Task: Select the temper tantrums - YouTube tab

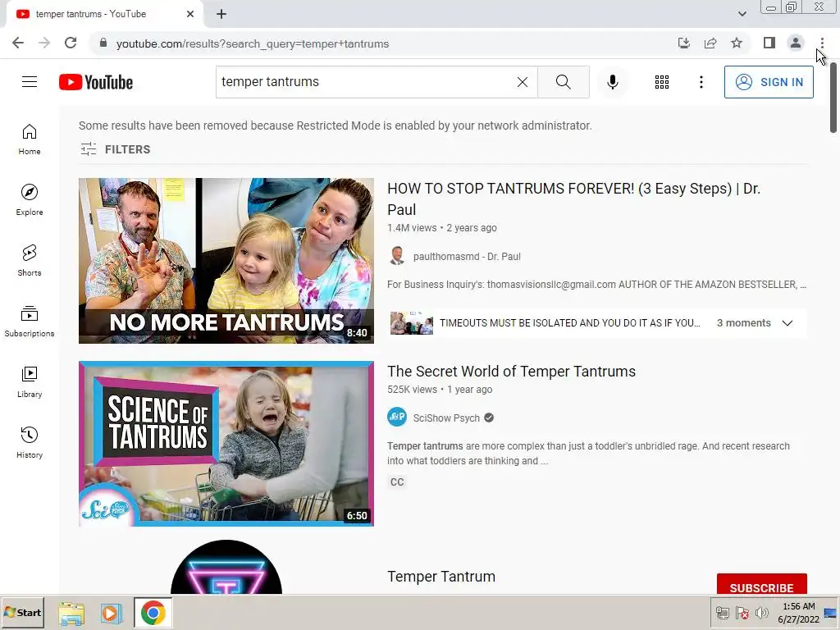Action: 104,14
